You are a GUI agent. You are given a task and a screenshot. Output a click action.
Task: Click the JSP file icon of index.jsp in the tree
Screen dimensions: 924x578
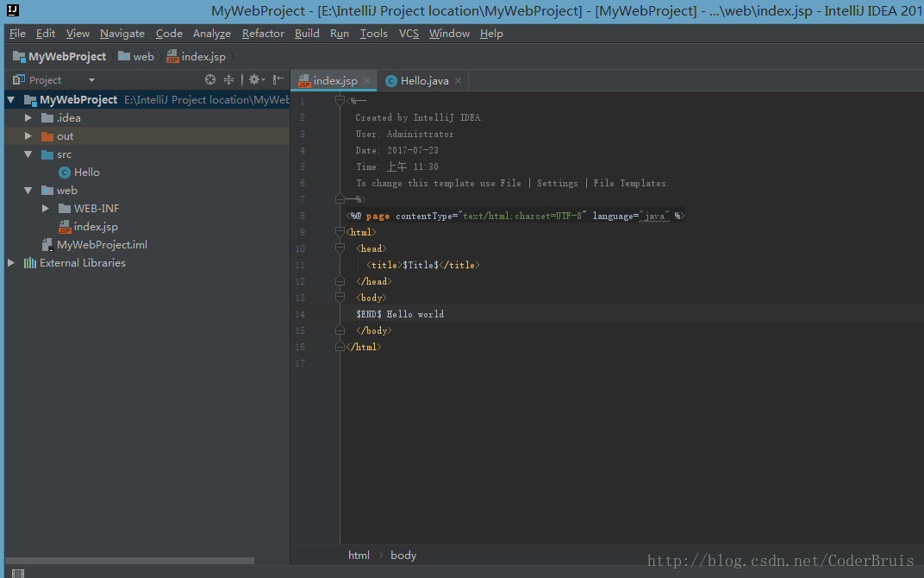[x=65, y=227]
